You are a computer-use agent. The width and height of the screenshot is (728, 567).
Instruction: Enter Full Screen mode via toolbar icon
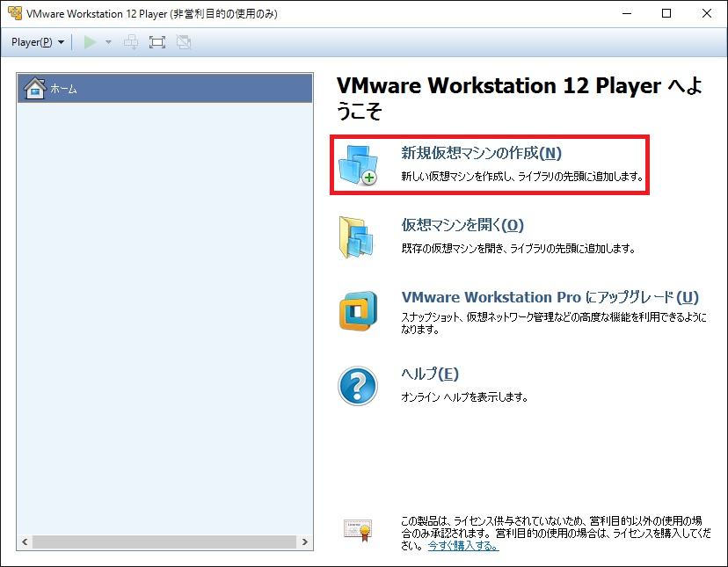pos(157,41)
